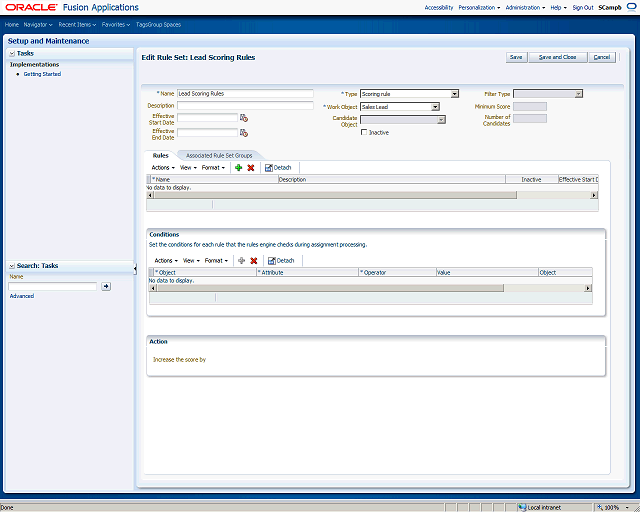Screen dimensions: 640x512
Task: Cancel editing the rule set
Action: 602,57
